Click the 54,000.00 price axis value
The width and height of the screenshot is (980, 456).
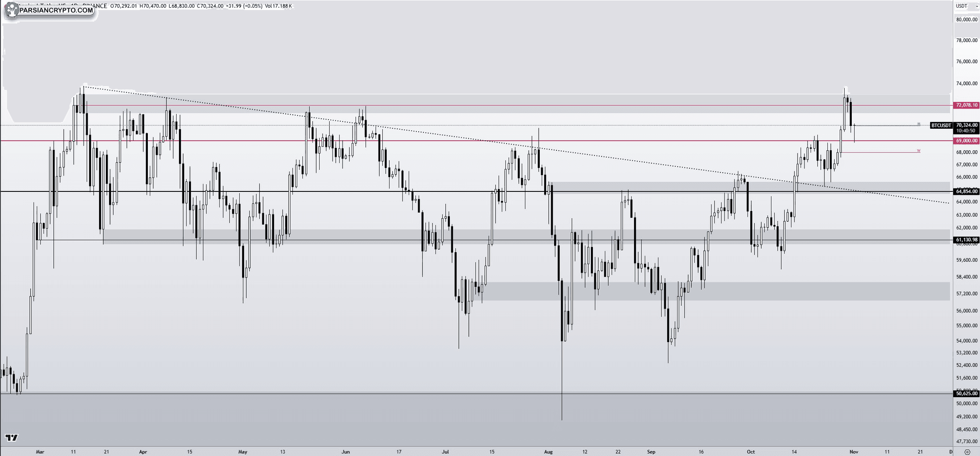(x=967, y=341)
